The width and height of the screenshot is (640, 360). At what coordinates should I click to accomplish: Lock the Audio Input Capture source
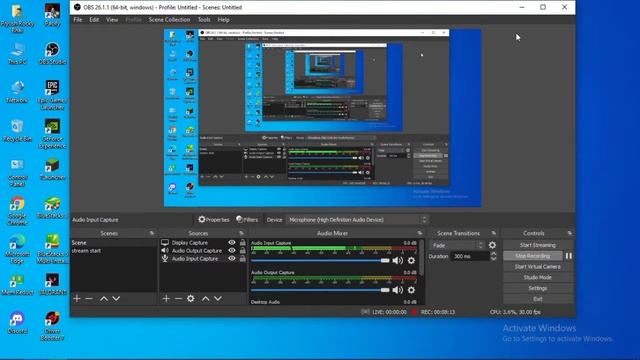click(242, 258)
